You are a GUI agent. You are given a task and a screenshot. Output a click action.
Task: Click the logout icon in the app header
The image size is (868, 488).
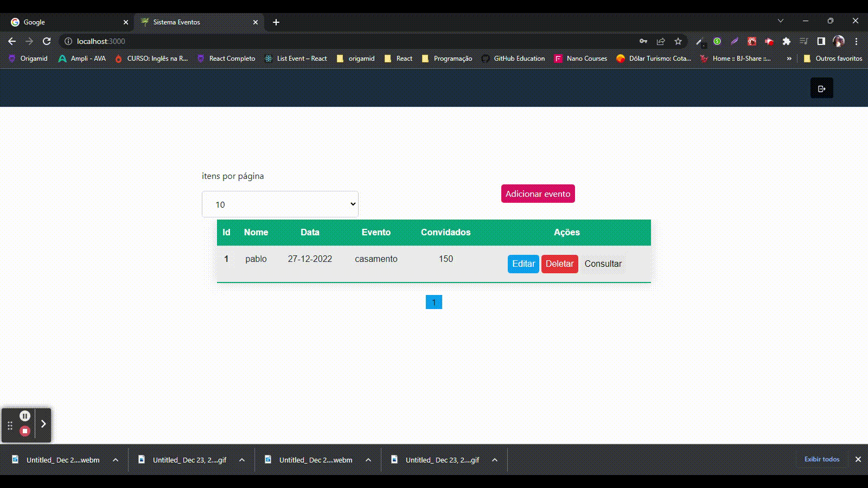point(821,88)
